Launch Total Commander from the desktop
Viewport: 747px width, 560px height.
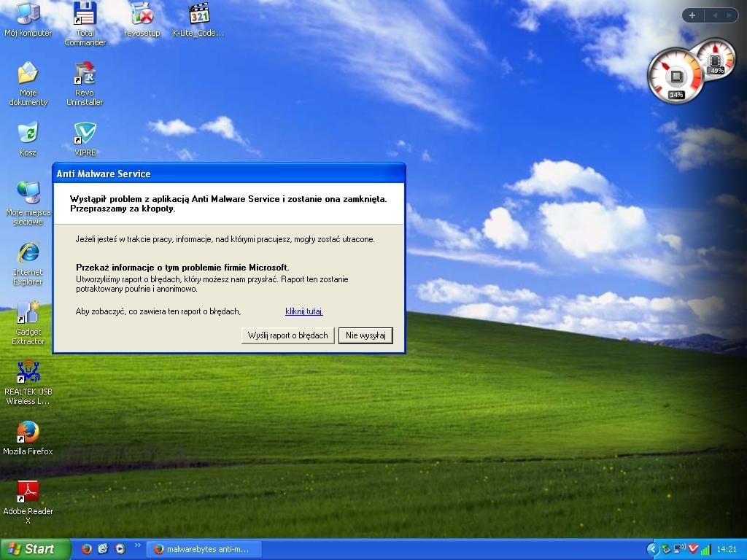[x=85, y=14]
